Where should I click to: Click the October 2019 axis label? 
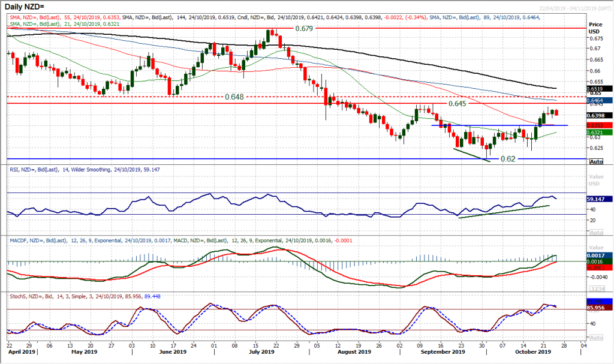tap(532, 353)
